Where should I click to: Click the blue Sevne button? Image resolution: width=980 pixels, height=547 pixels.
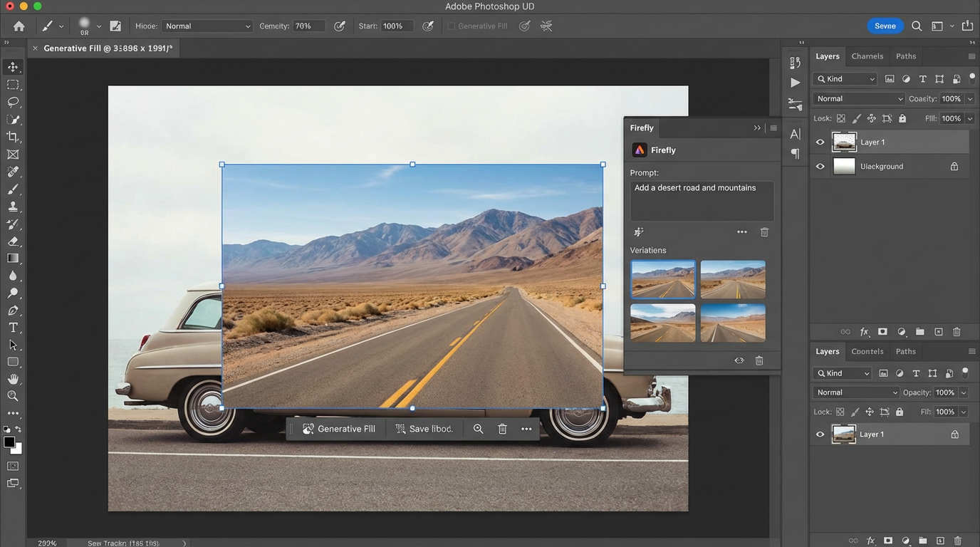tap(885, 26)
